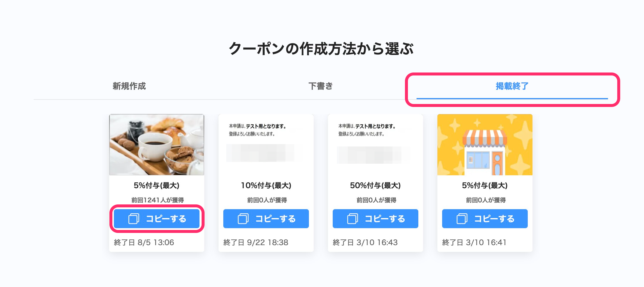The width and height of the screenshot is (644, 287).
Task: Click the 50%付与(最大) coupon title
Action: point(375,185)
